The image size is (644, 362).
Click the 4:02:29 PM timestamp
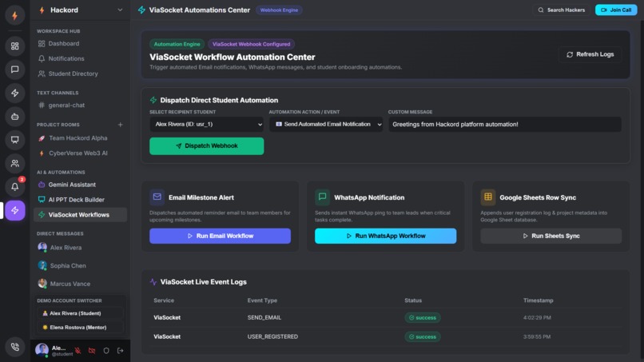click(x=537, y=317)
